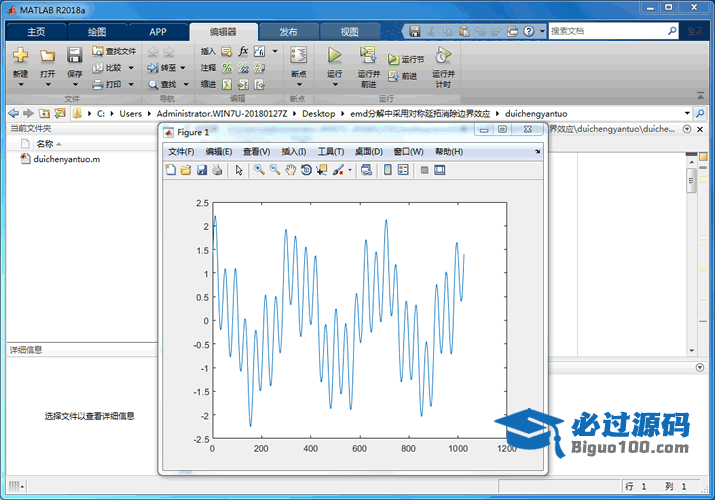Click the up one folder icon
The image size is (715, 500).
click(x=44, y=113)
